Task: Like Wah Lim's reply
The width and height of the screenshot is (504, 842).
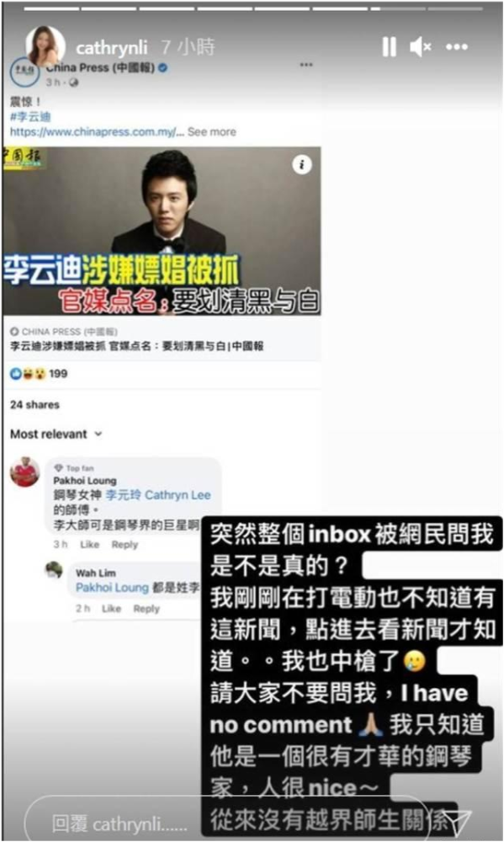Action: click(112, 609)
